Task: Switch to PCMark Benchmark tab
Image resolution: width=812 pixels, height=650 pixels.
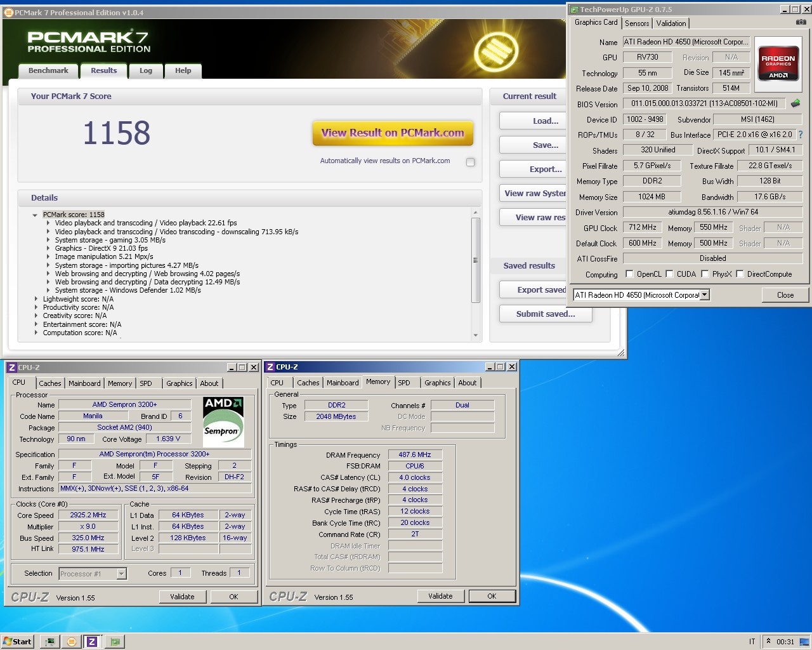Action: pyautogui.click(x=48, y=70)
